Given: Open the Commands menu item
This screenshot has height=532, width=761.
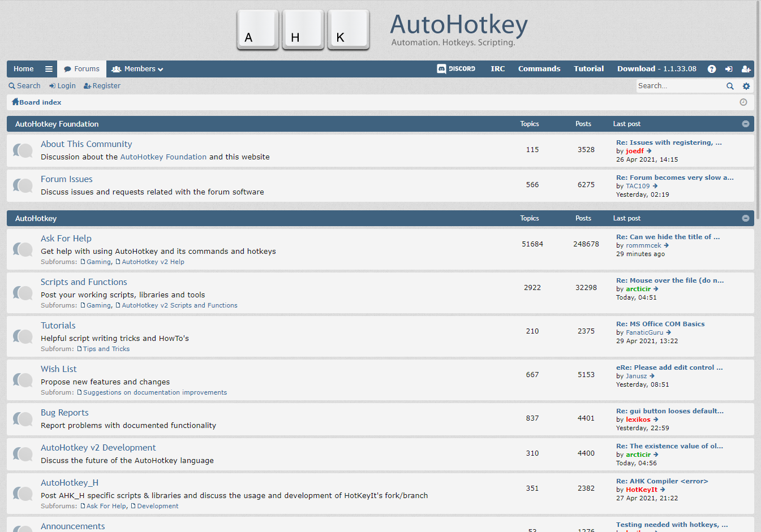Looking at the screenshot, I should [539, 69].
